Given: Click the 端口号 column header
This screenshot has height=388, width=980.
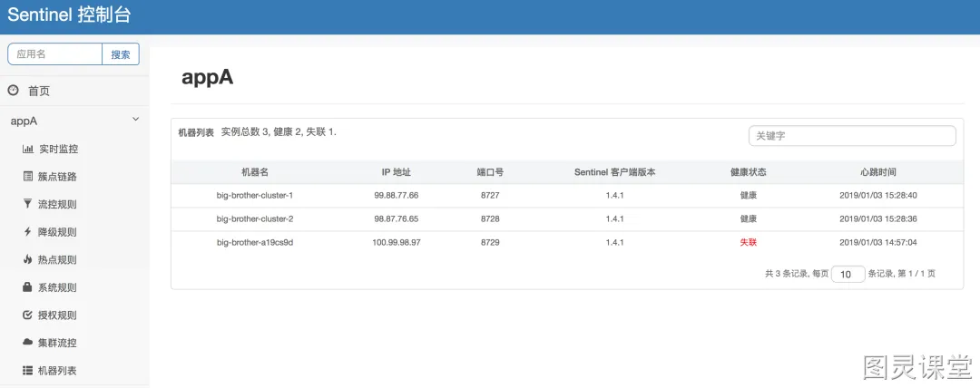Looking at the screenshot, I should [x=490, y=172].
